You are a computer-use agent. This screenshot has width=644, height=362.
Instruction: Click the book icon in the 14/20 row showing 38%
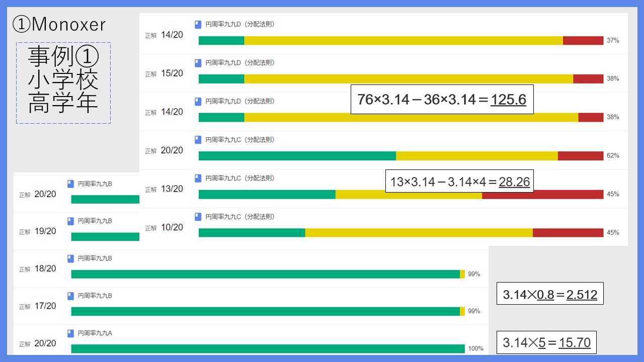click(198, 101)
